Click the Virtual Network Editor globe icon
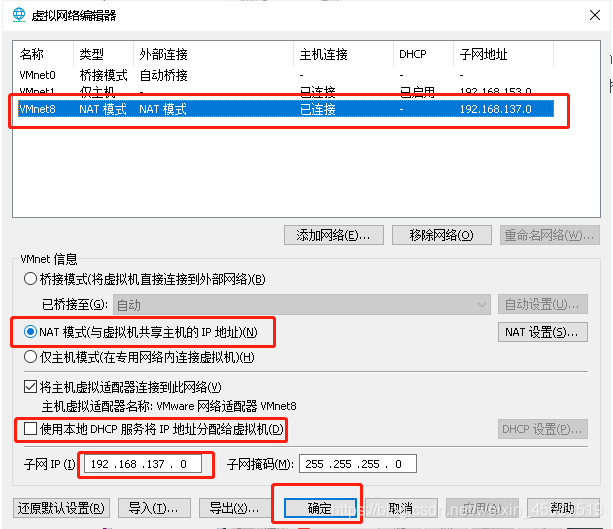 pyautogui.click(x=18, y=15)
